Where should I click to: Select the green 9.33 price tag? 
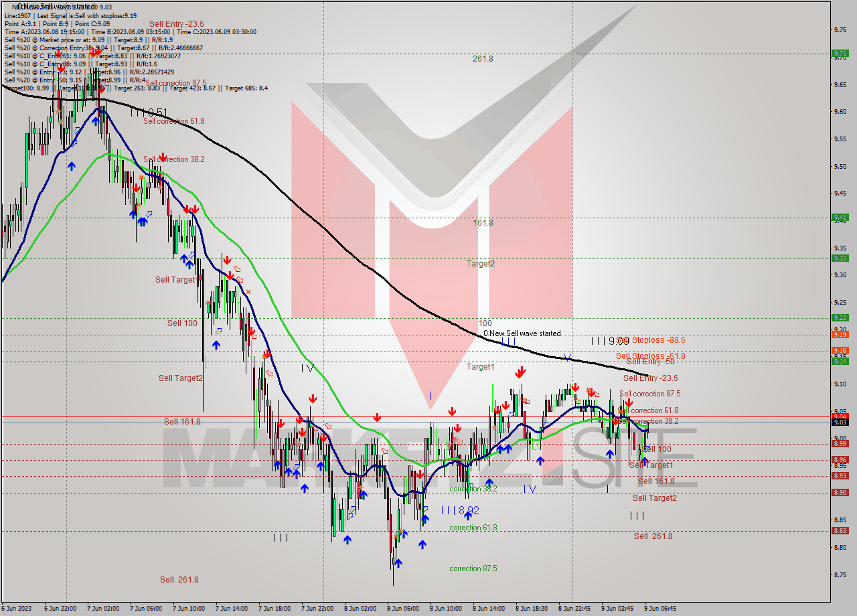(x=840, y=258)
